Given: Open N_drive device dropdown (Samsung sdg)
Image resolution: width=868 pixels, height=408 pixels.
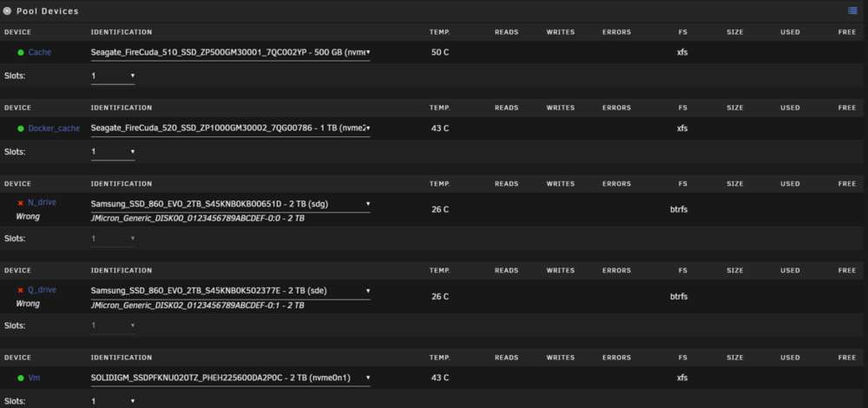Looking at the screenshot, I should point(230,204).
